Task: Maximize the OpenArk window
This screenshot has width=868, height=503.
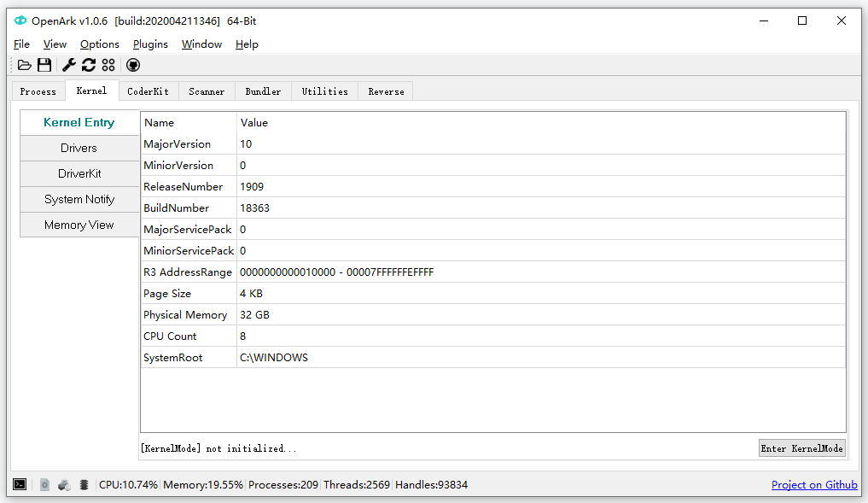Action: (802, 20)
